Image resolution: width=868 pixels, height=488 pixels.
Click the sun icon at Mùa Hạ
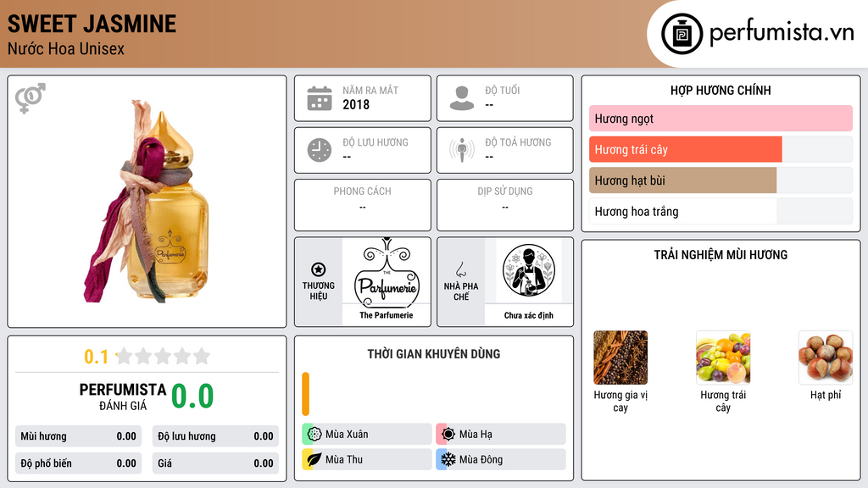click(x=448, y=435)
